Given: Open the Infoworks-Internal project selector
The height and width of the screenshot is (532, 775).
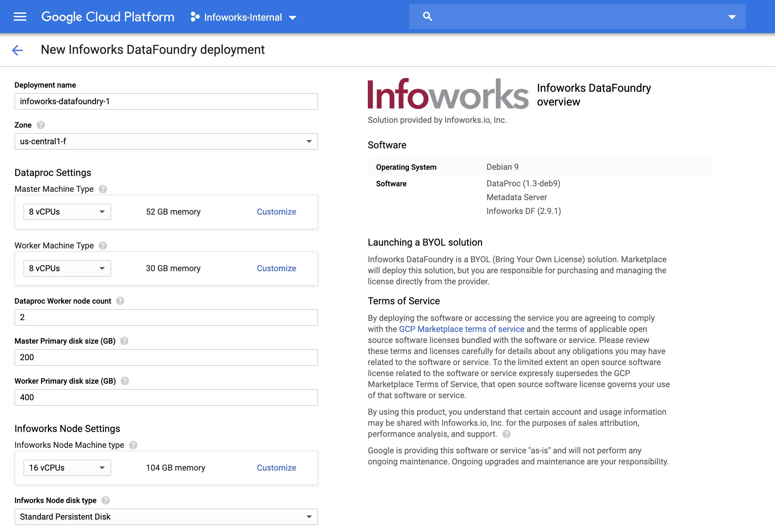Looking at the screenshot, I should (x=243, y=17).
